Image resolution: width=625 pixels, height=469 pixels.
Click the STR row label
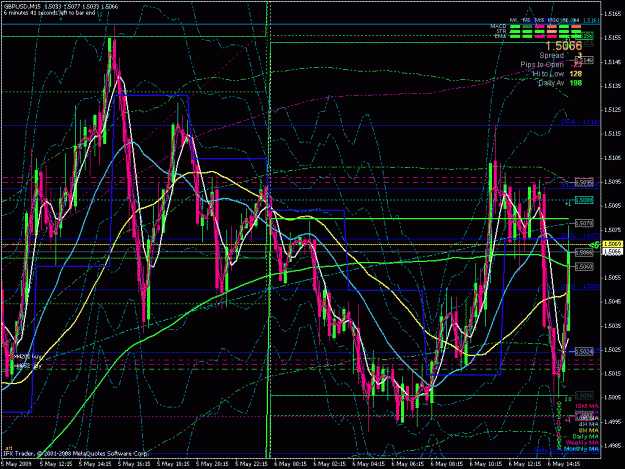pyautogui.click(x=501, y=31)
